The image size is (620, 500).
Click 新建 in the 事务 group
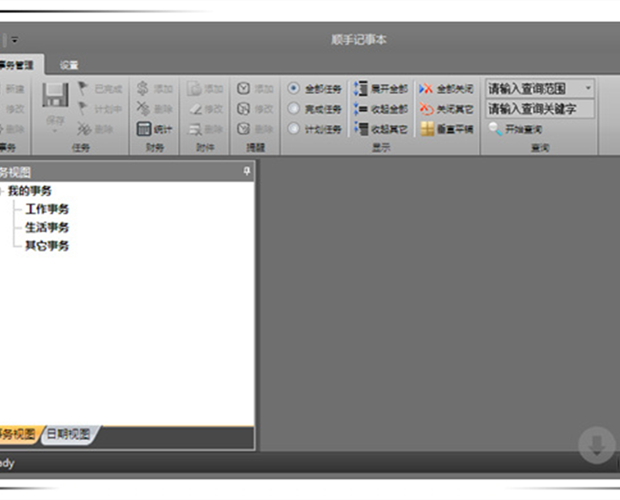15,89
